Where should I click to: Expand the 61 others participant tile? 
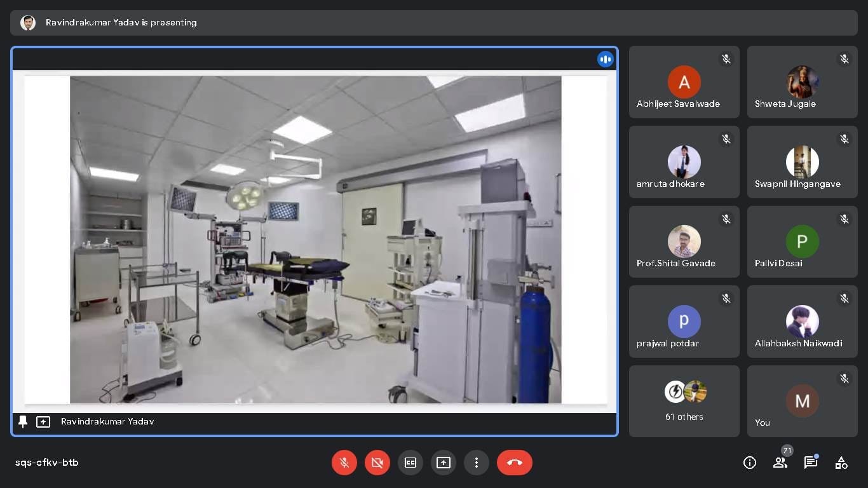point(684,401)
